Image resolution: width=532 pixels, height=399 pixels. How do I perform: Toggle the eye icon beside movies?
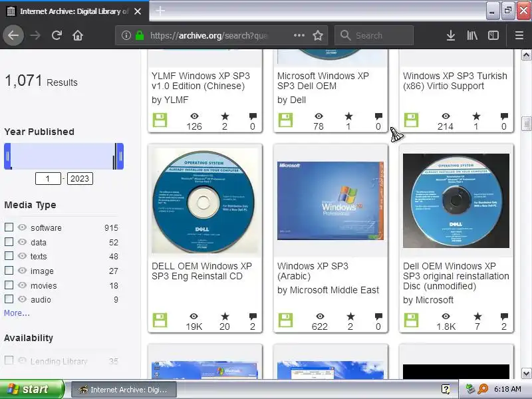click(x=22, y=285)
